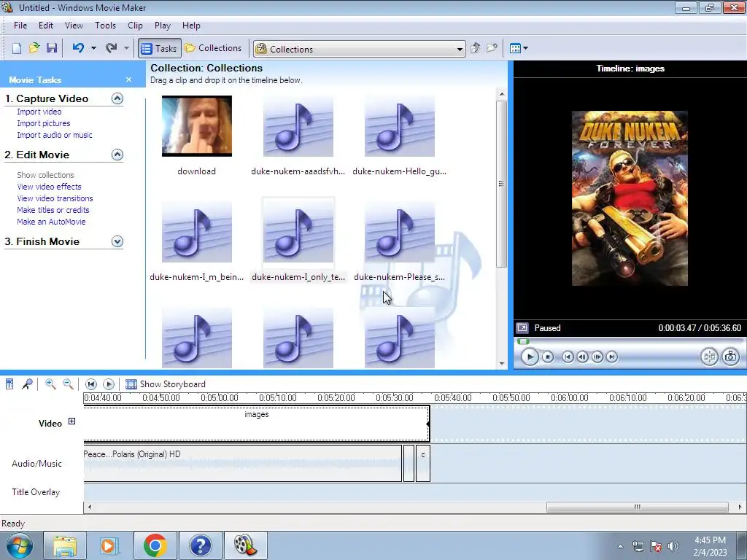Viewport: 747px width, 560px height.
Task: Select the duke-nukem-aaadsfvh audio clip
Action: (298, 126)
